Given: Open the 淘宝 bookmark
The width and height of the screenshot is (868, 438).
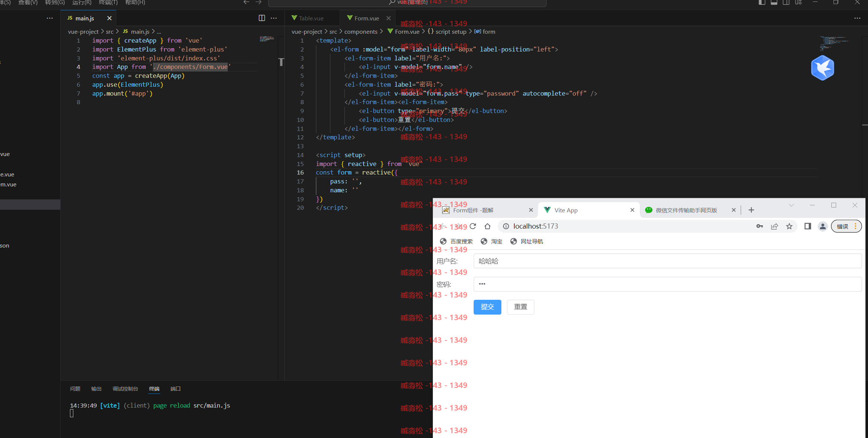Looking at the screenshot, I should pos(491,242).
